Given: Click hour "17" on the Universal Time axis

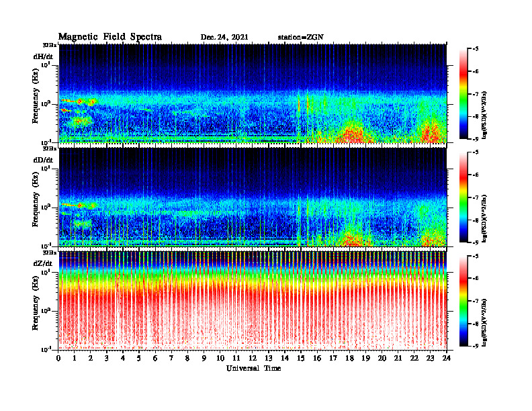Looking at the screenshot, I should 333,358.
